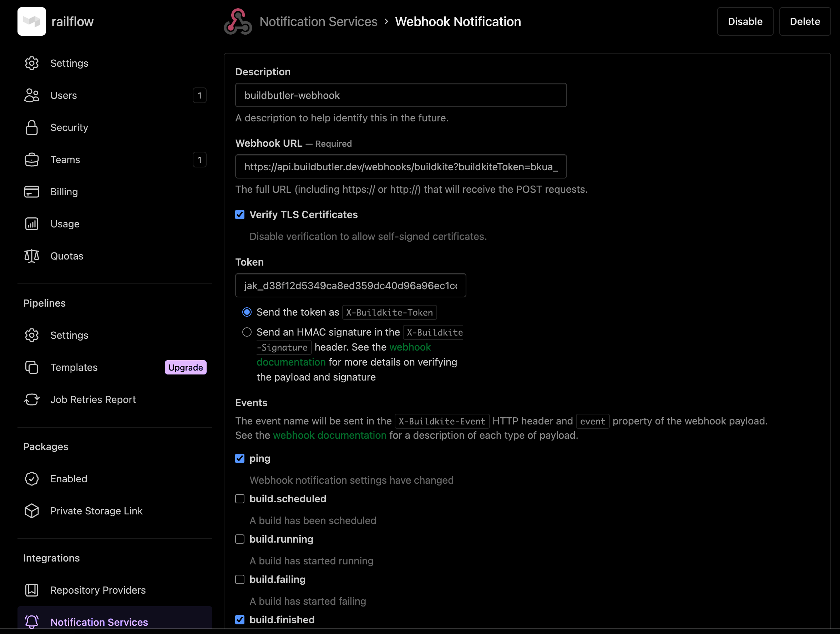Click the Billing credit card icon

[31, 192]
